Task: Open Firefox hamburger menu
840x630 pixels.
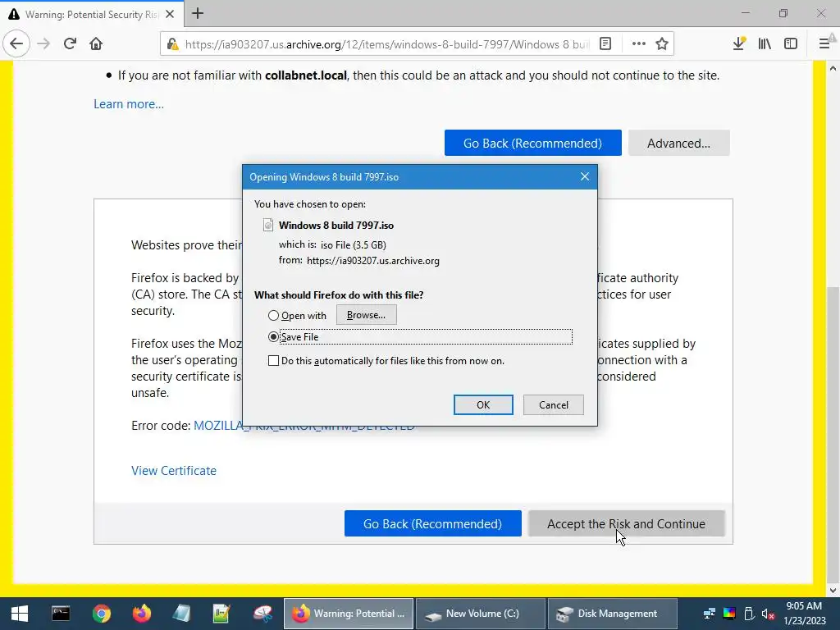Action: [825, 44]
